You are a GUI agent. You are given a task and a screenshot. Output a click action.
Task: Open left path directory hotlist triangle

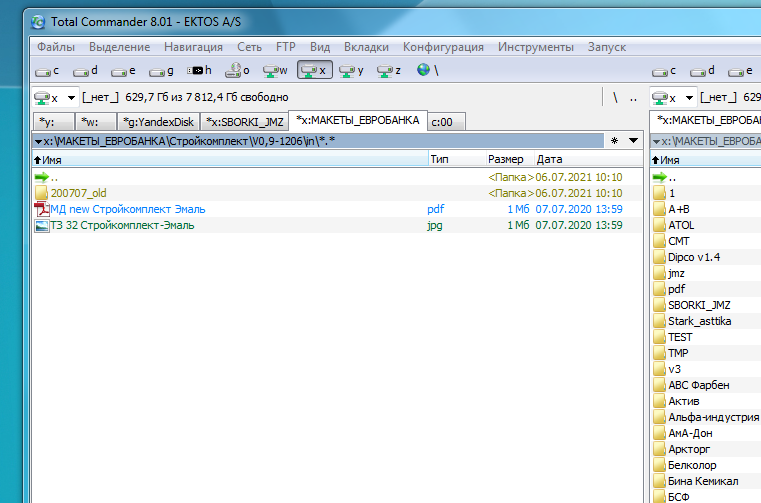pos(38,142)
